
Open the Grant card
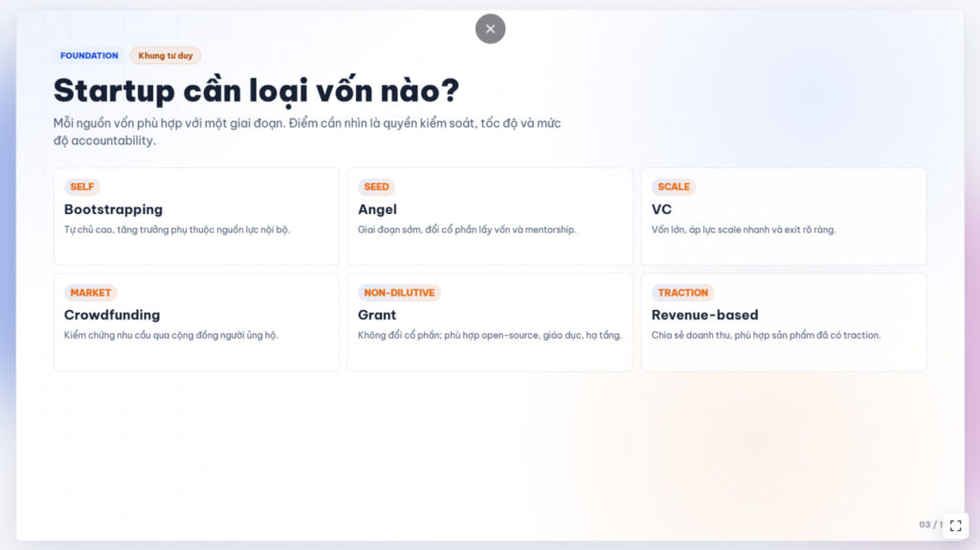click(x=490, y=322)
